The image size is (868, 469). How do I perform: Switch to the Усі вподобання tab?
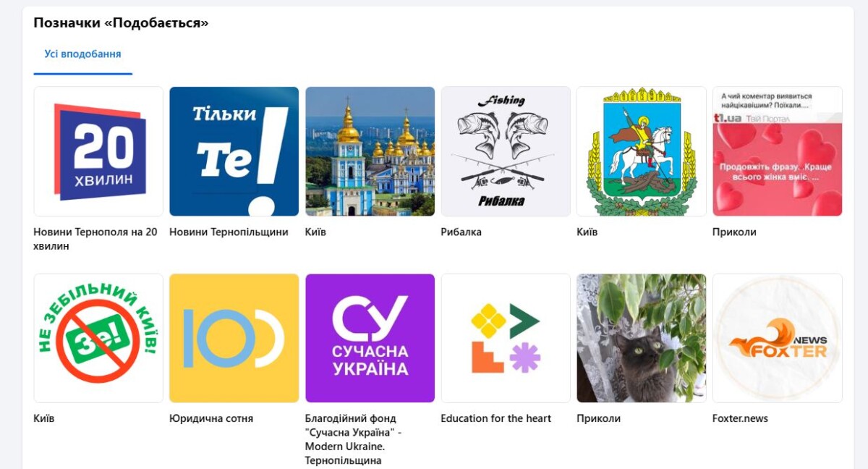pos(82,54)
